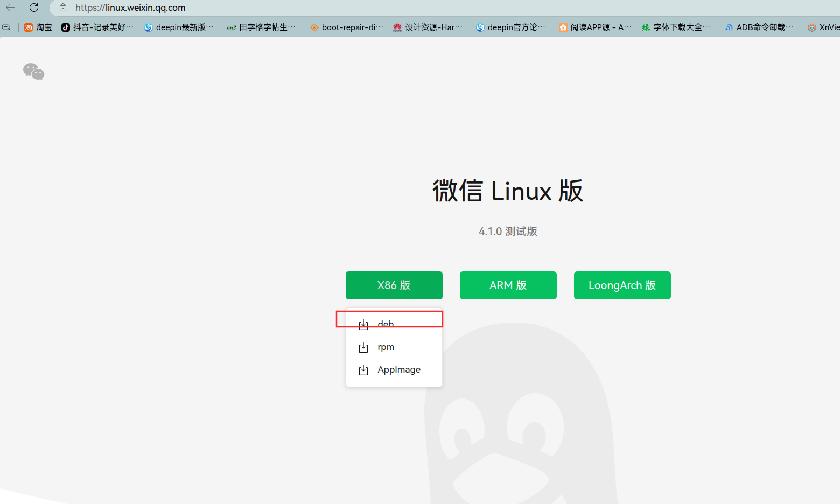Open the 阅读APP源 bookmark
The height and width of the screenshot is (504, 840).
coord(595,27)
